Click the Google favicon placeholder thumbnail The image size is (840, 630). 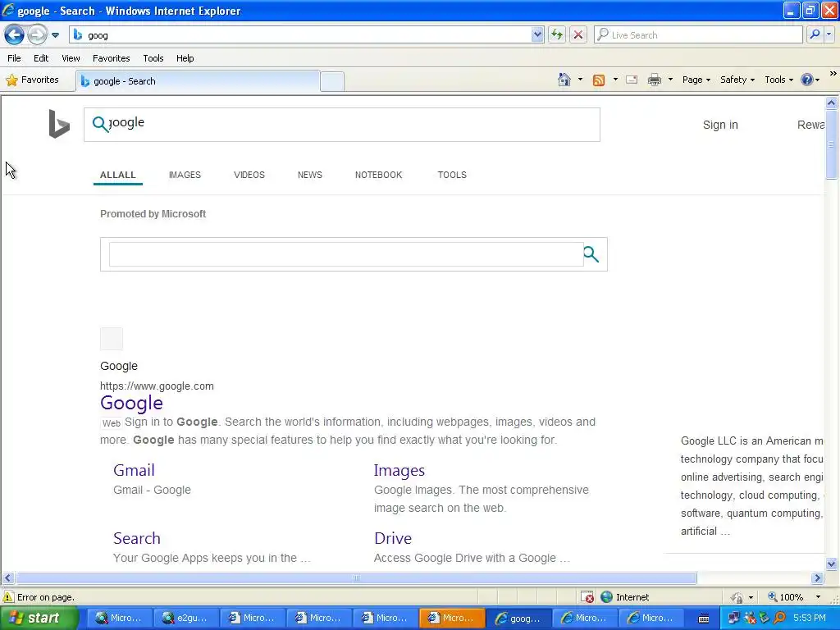(x=112, y=339)
